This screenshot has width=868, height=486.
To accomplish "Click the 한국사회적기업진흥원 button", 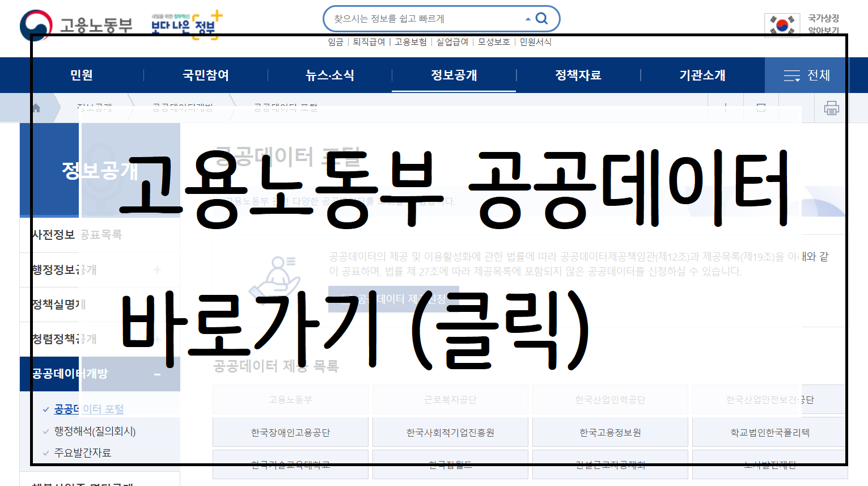I will 450,432.
